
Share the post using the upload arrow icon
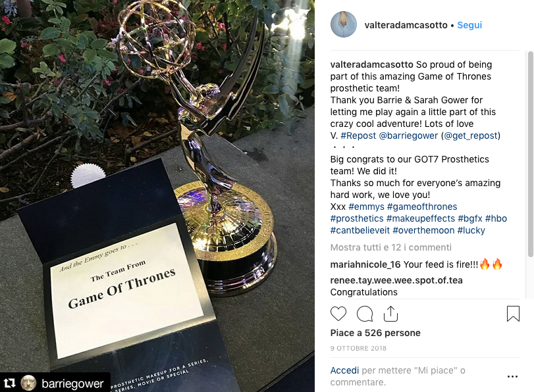[x=390, y=314]
